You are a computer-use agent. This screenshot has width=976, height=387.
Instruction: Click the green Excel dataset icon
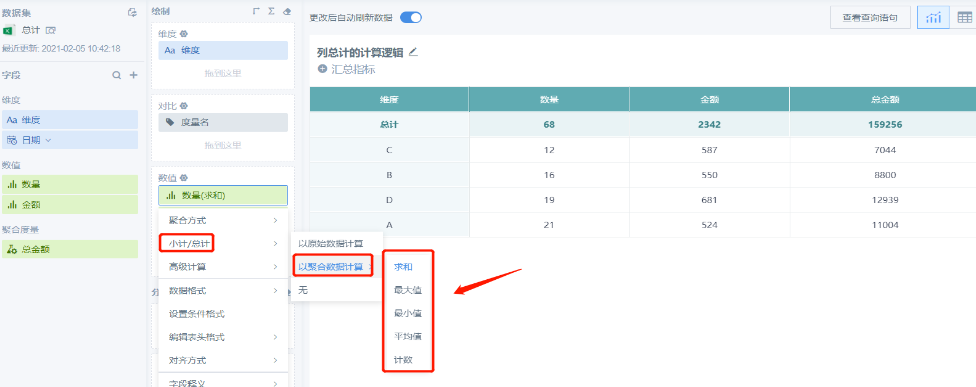pyautogui.click(x=9, y=30)
